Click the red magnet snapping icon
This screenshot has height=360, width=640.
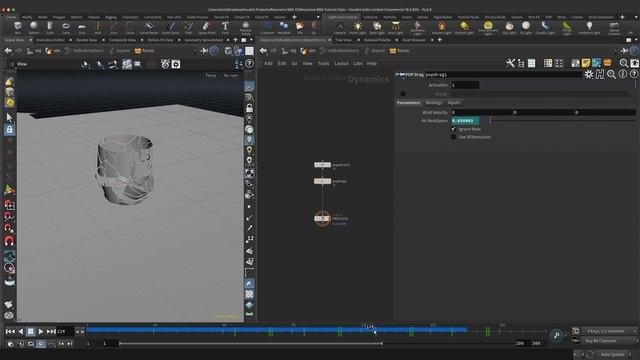point(9,241)
